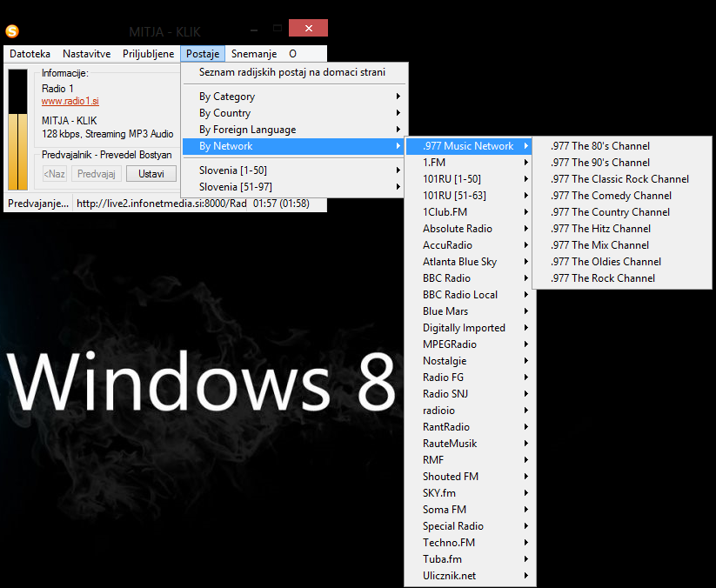Expand the SKY.fm submenu

click(470, 493)
